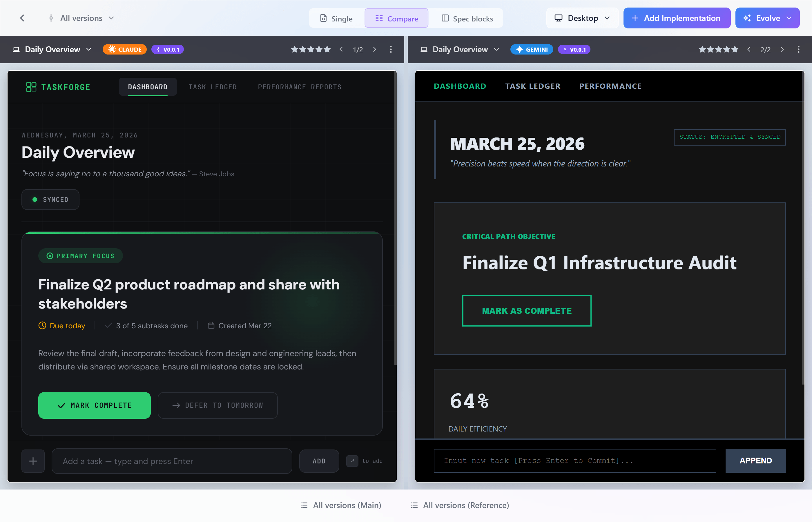Expand the All versions dropdown
This screenshot has width=812, height=522.
81,18
